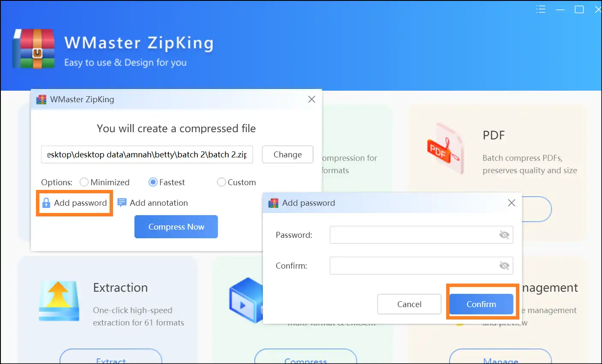Screen dimensions: 602x364
Task: Minimize the WMaster ZipKing main window
Action: (560, 9)
